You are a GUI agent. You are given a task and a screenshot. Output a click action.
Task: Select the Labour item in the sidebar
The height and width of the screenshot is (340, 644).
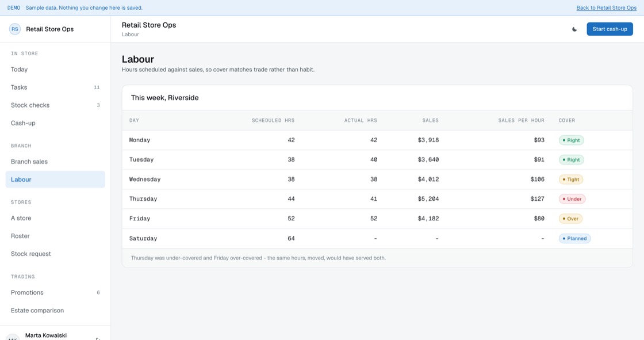coord(55,179)
